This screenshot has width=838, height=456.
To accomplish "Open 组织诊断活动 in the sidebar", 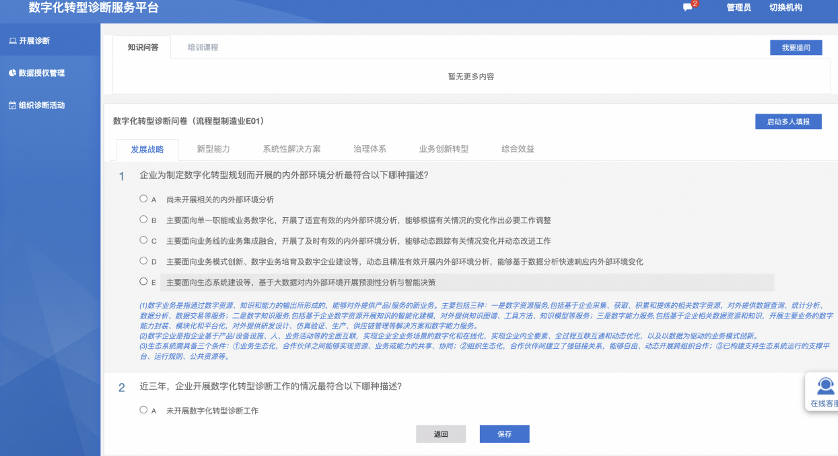I will click(42, 105).
